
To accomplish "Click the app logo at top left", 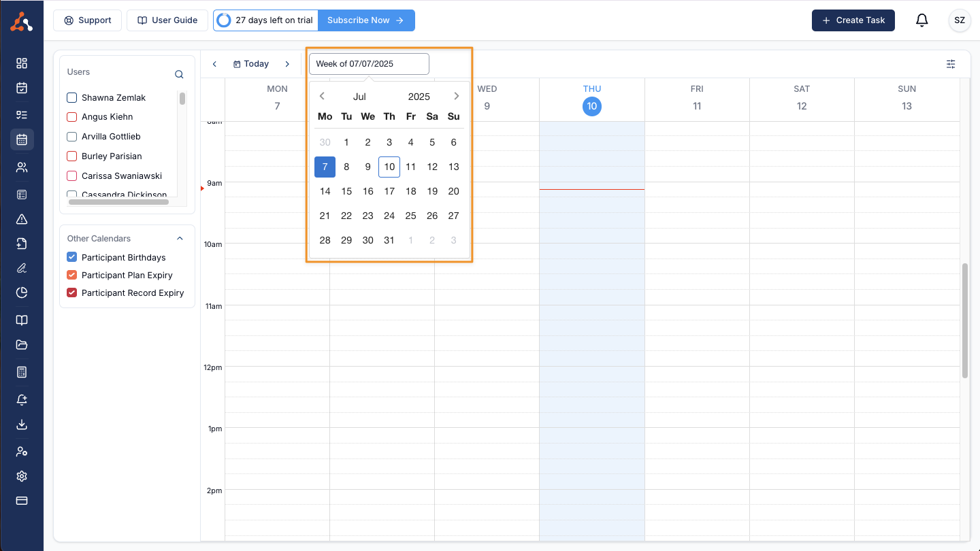I will tap(22, 20).
